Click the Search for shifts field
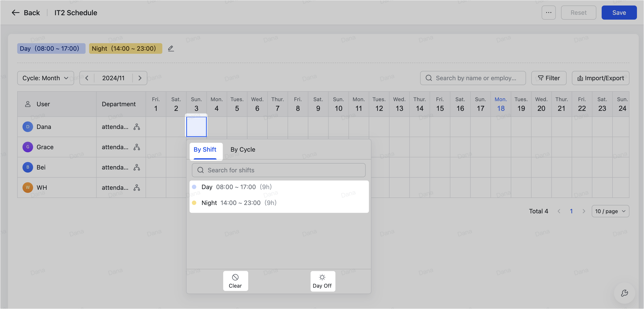Image resolution: width=644 pixels, height=309 pixels. click(279, 170)
